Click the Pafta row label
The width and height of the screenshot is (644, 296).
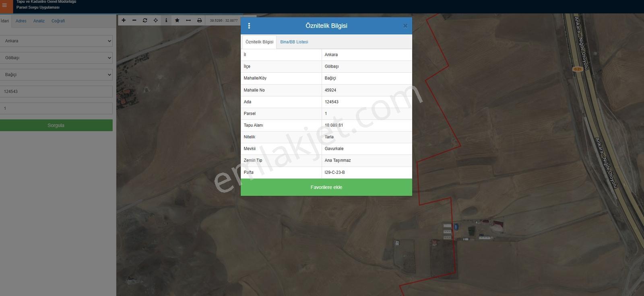click(x=248, y=172)
